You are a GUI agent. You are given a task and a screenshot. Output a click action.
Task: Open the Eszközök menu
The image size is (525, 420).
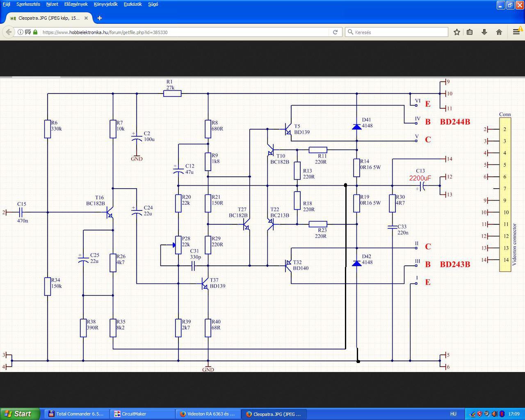[x=133, y=4]
